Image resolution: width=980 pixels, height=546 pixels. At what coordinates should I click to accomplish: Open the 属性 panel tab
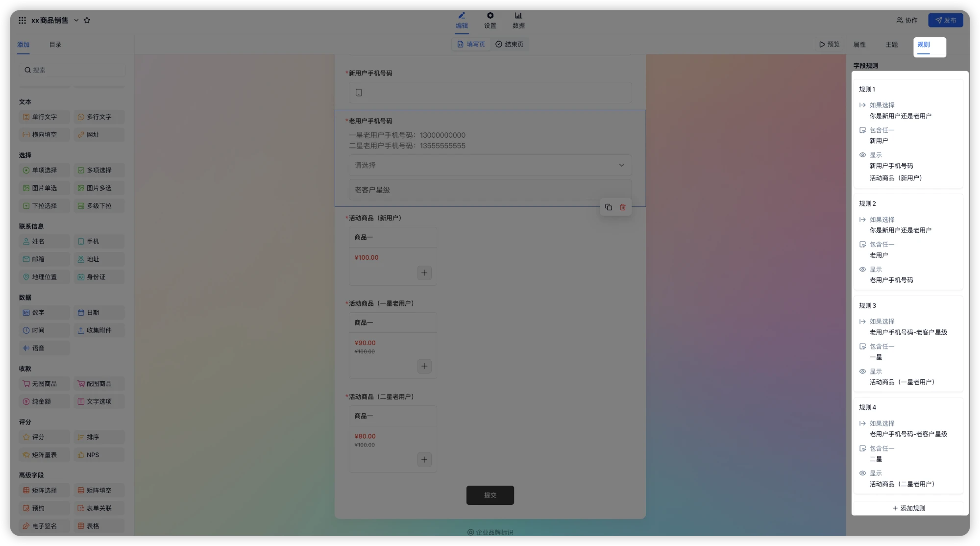coord(859,45)
